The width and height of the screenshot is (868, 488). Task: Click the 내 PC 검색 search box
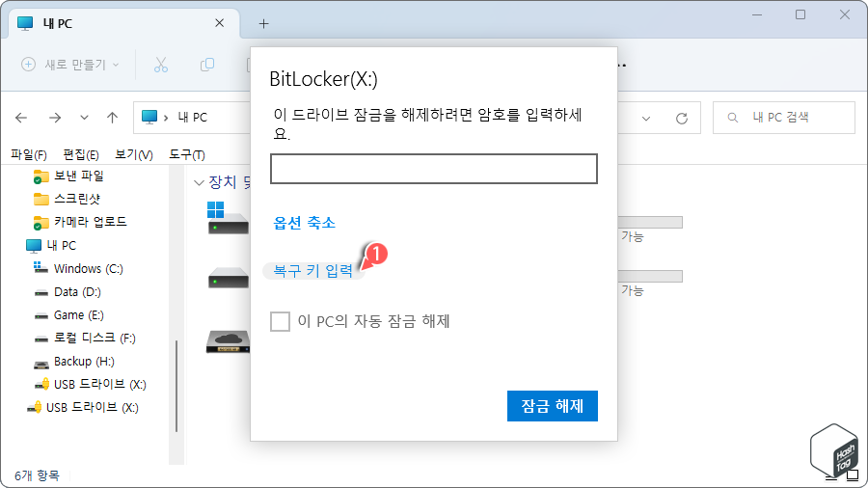click(x=784, y=118)
